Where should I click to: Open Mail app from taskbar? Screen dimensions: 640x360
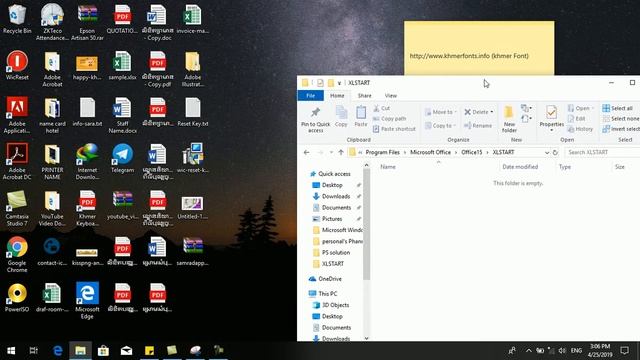(x=127, y=351)
